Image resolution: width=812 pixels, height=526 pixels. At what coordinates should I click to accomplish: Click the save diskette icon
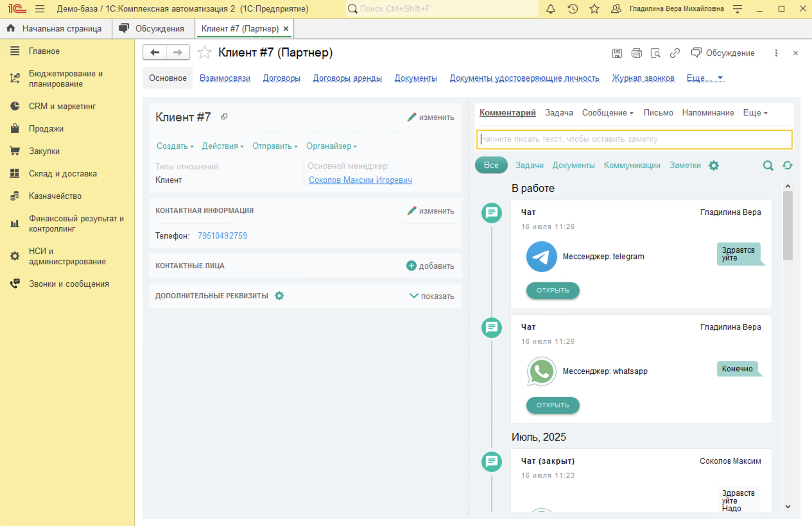617,53
